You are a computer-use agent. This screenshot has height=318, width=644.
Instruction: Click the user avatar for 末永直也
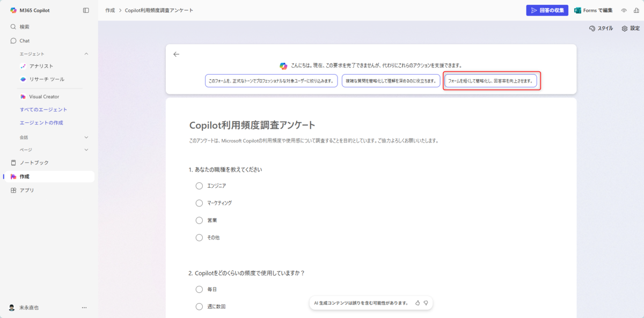click(12, 308)
